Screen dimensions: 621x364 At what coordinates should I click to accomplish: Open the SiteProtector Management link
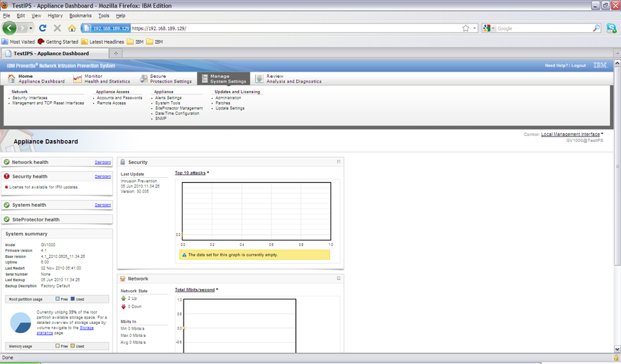pyautogui.click(x=179, y=108)
